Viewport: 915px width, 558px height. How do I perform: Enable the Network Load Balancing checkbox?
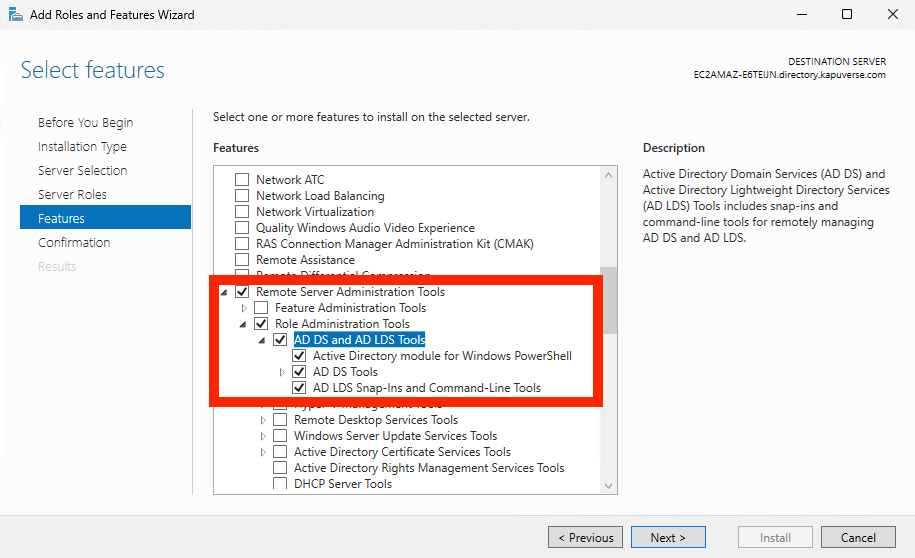(x=241, y=196)
